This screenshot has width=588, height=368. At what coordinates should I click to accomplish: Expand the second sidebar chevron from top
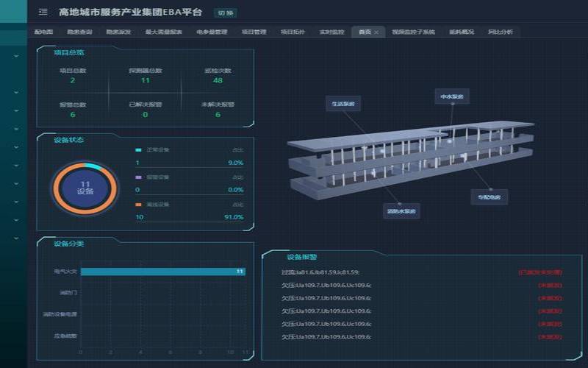(x=16, y=93)
